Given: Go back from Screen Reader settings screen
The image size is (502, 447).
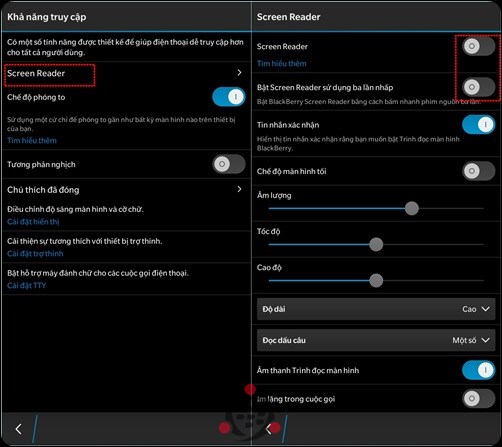Looking at the screenshot, I should (268, 429).
